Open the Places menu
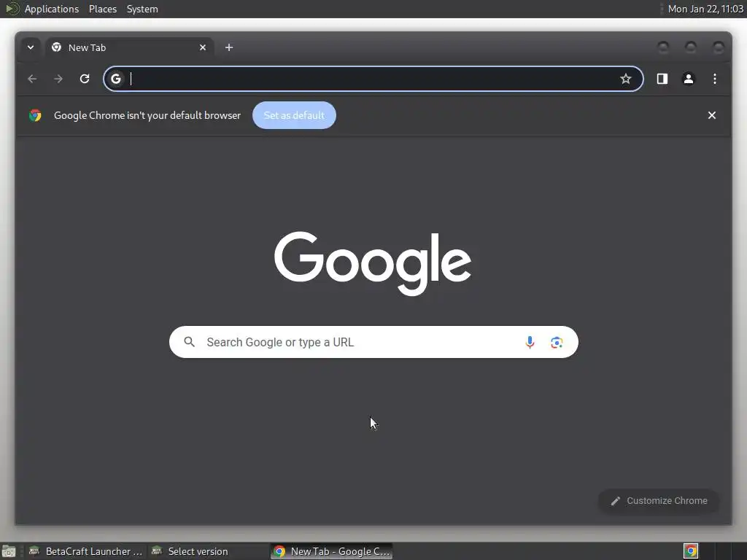The image size is (747, 560). [x=103, y=9]
